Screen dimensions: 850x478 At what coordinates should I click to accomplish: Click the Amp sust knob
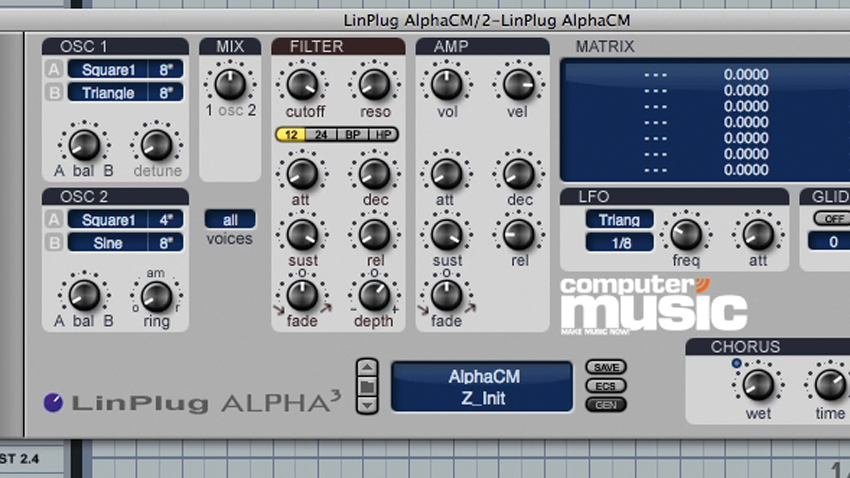tap(447, 235)
